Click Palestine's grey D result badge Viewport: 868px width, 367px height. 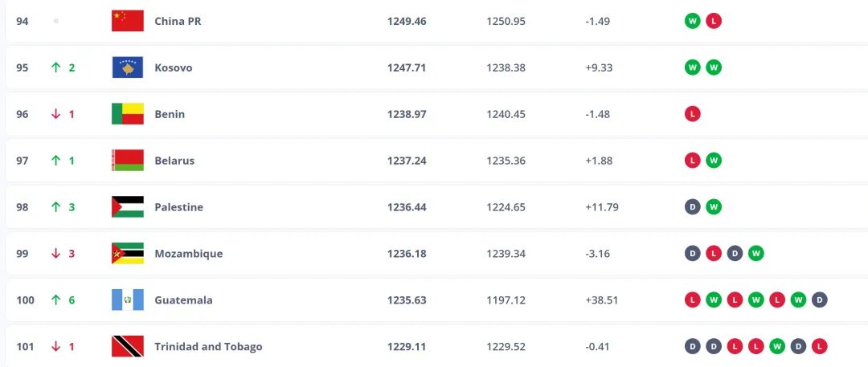tap(692, 207)
